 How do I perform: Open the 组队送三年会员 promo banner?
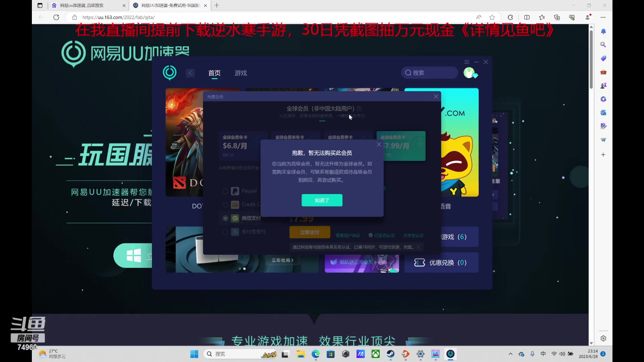(362, 263)
